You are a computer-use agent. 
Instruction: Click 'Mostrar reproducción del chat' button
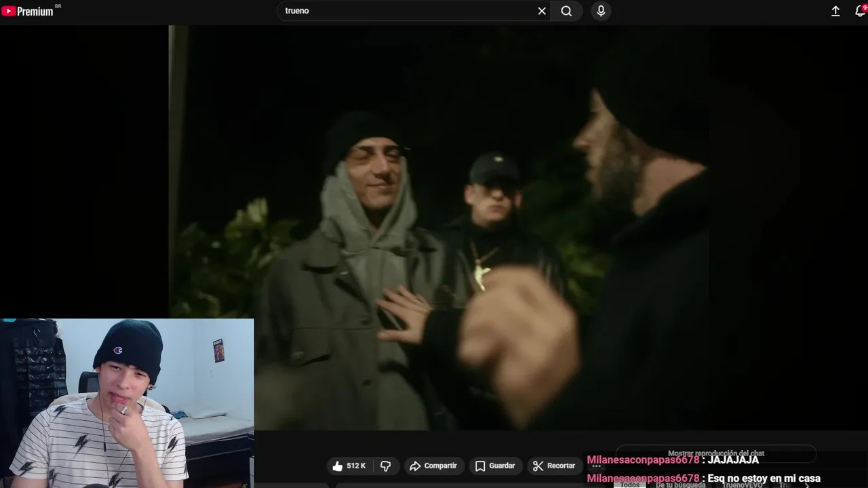pos(716,453)
